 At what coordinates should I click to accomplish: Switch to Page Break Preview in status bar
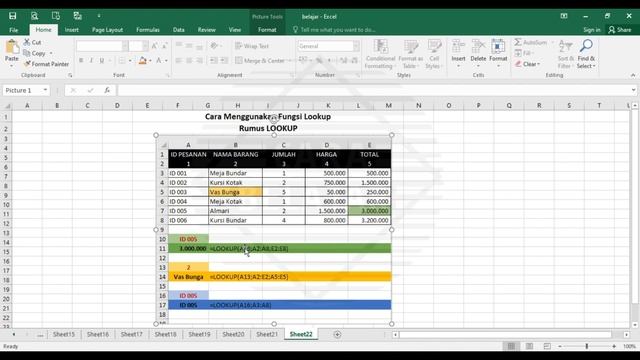pos(547,346)
